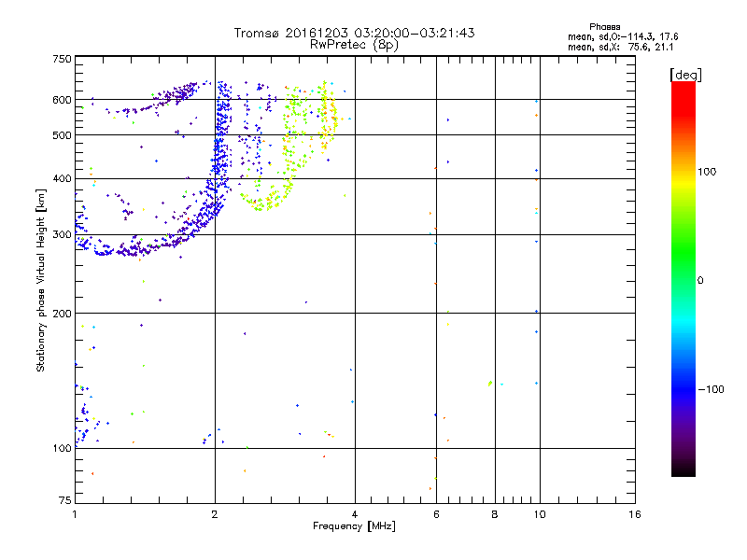747x560 pixels.
Task: Pick the black bottom of the phase colorbar
Action: 684,470
